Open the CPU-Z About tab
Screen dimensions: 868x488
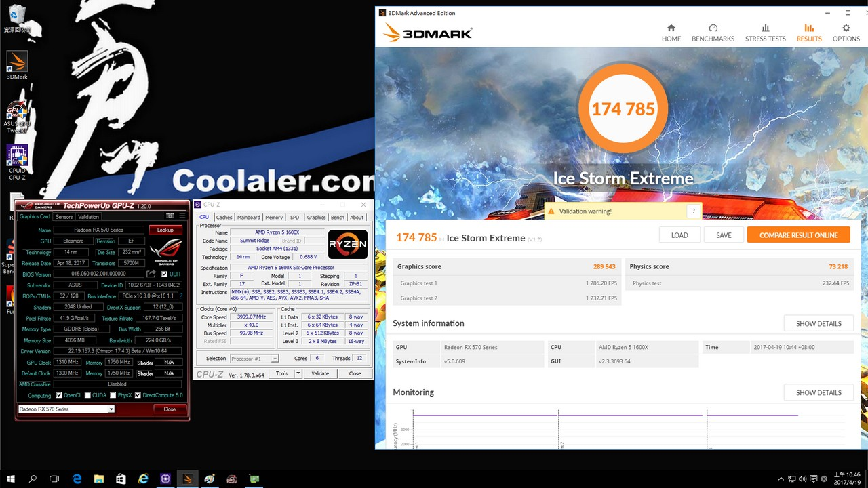coord(357,218)
